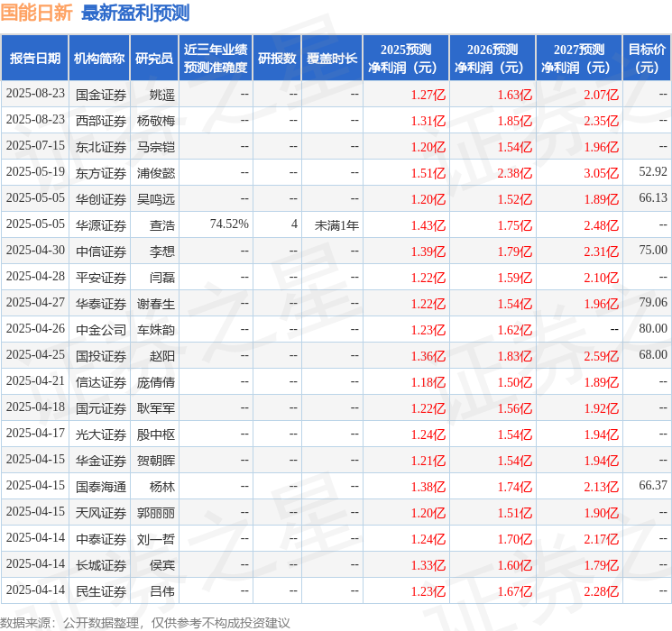Click the 2.38亿 2026 forecast value
672x631 pixels.
tap(515, 173)
